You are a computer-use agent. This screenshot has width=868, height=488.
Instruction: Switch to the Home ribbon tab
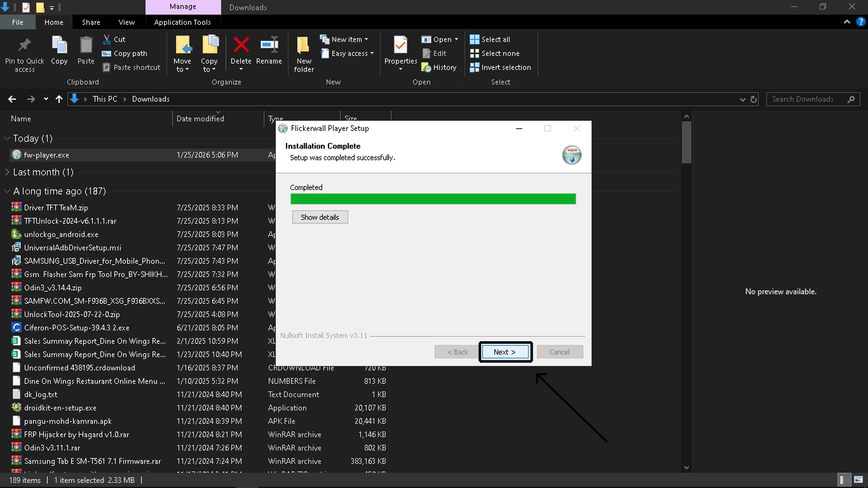click(x=54, y=22)
